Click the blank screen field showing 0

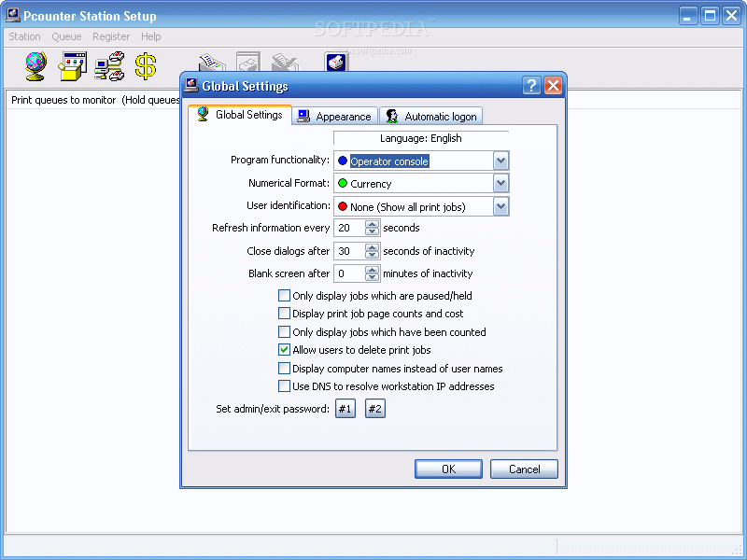(349, 273)
